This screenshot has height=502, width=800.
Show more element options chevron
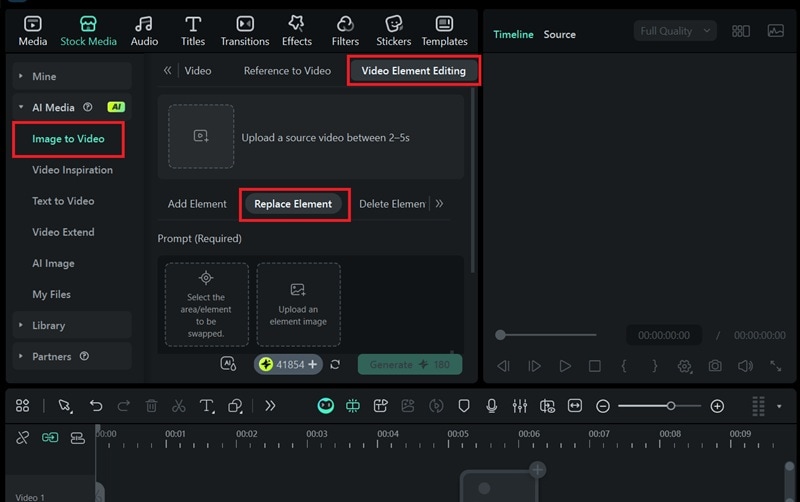(439, 204)
